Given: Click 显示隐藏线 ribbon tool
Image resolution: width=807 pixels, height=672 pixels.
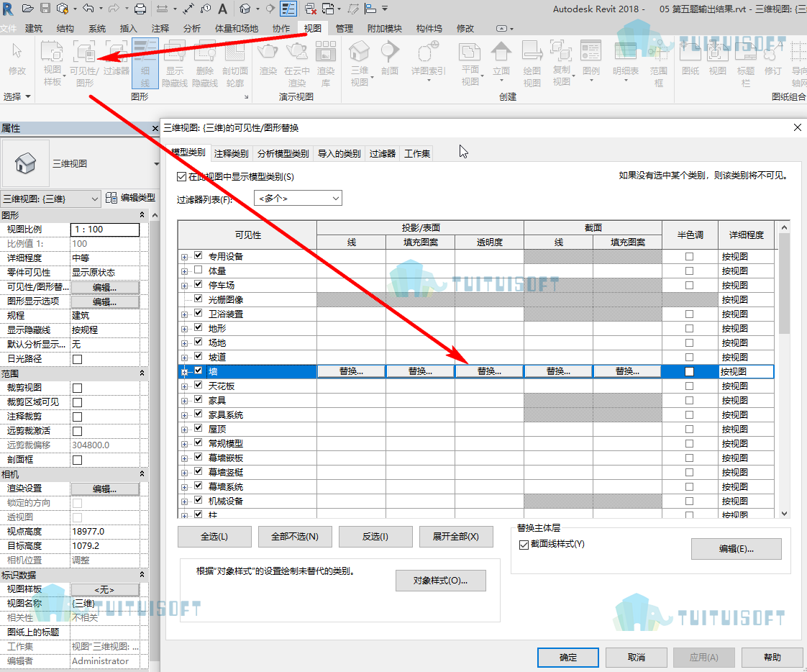Looking at the screenshot, I should click(175, 63).
